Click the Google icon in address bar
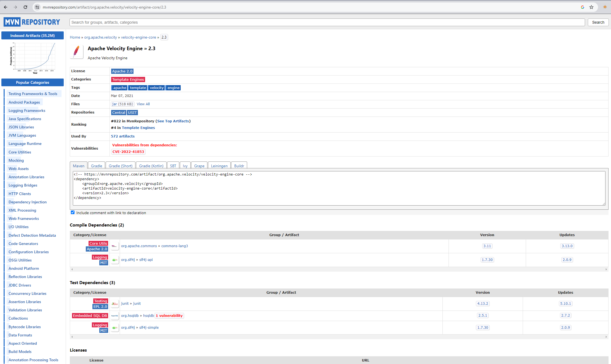The width and height of the screenshot is (611, 364). (x=582, y=7)
